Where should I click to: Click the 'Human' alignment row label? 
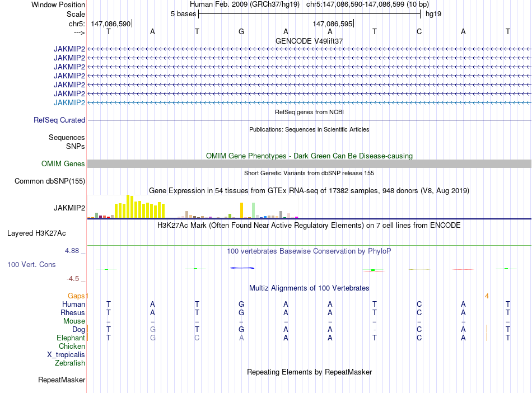(73, 304)
